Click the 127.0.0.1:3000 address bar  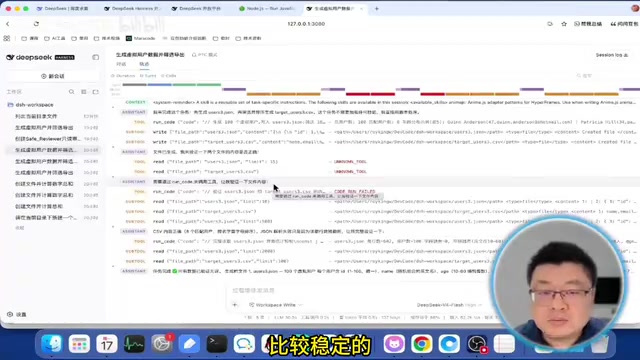(x=306, y=24)
